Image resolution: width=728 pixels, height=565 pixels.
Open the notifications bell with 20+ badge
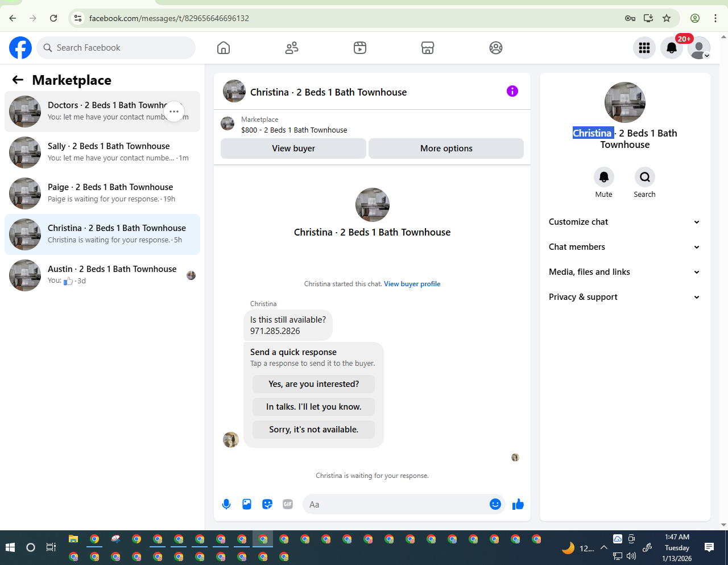(672, 48)
